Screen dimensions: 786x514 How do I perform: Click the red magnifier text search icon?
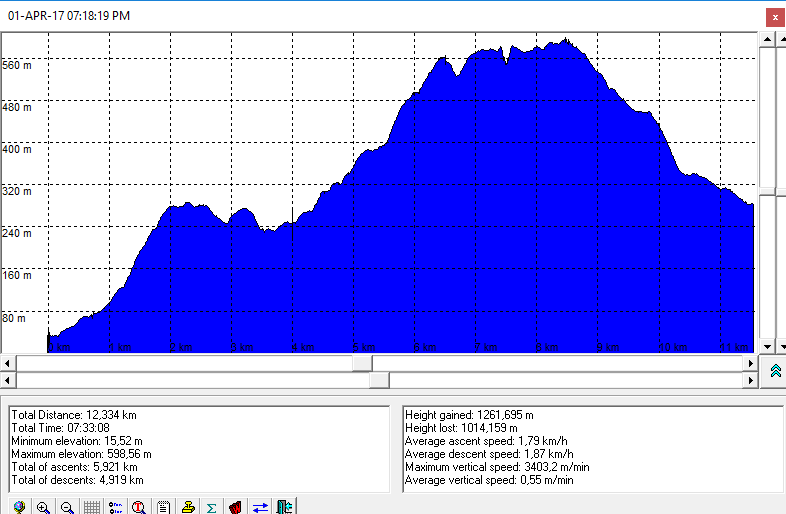click(139, 507)
